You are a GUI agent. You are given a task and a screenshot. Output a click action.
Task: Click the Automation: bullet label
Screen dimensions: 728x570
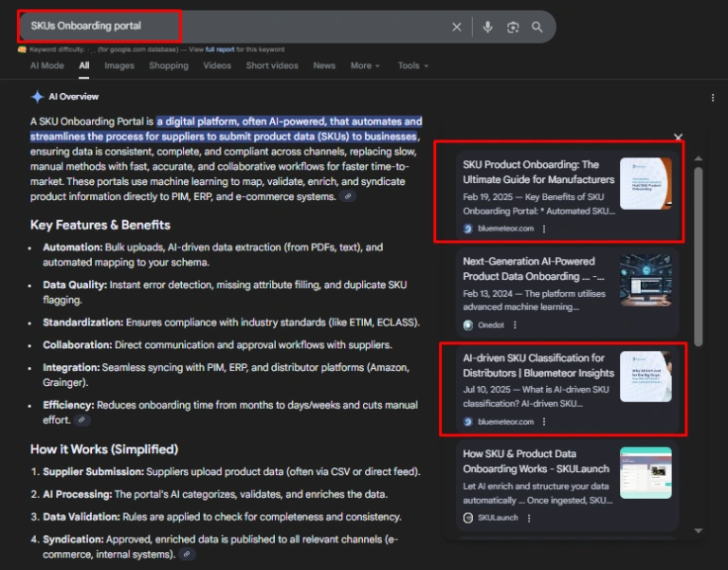[x=72, y=248]
